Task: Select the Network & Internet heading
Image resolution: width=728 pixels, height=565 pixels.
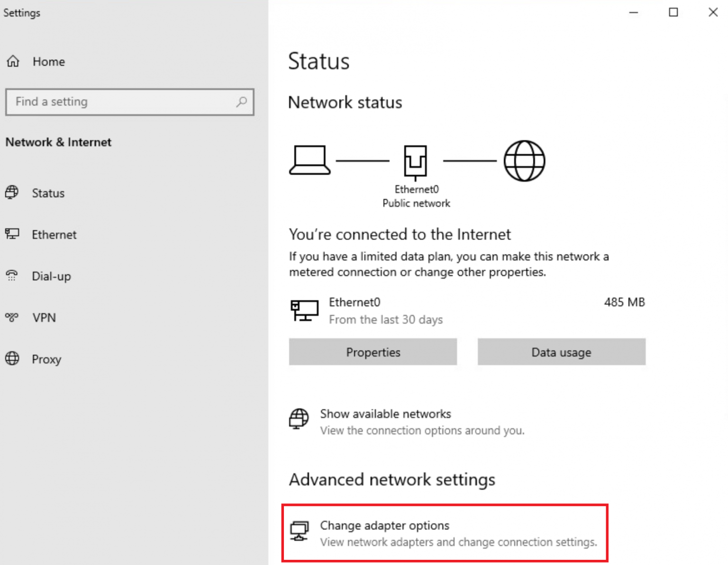Action: (x=58, y=142)
